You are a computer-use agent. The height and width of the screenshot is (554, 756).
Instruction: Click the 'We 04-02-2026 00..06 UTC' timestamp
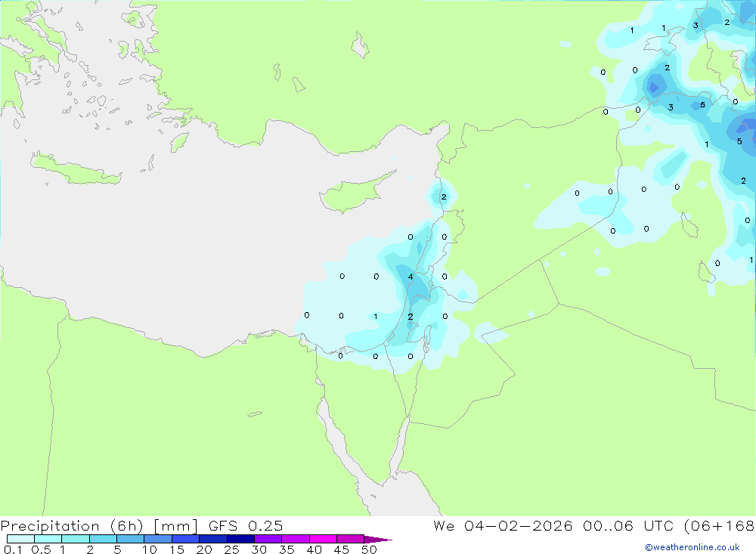tap(553, 525)
